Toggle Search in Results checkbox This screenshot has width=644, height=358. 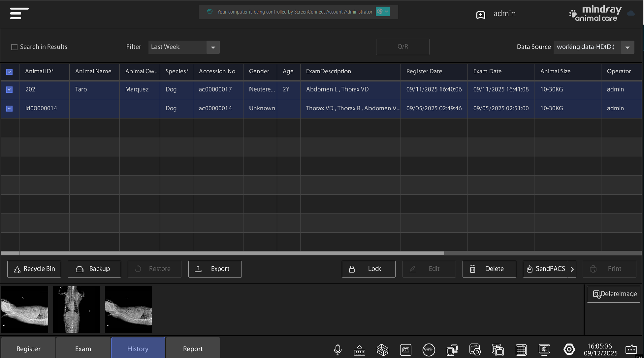[x=14, y=47]
